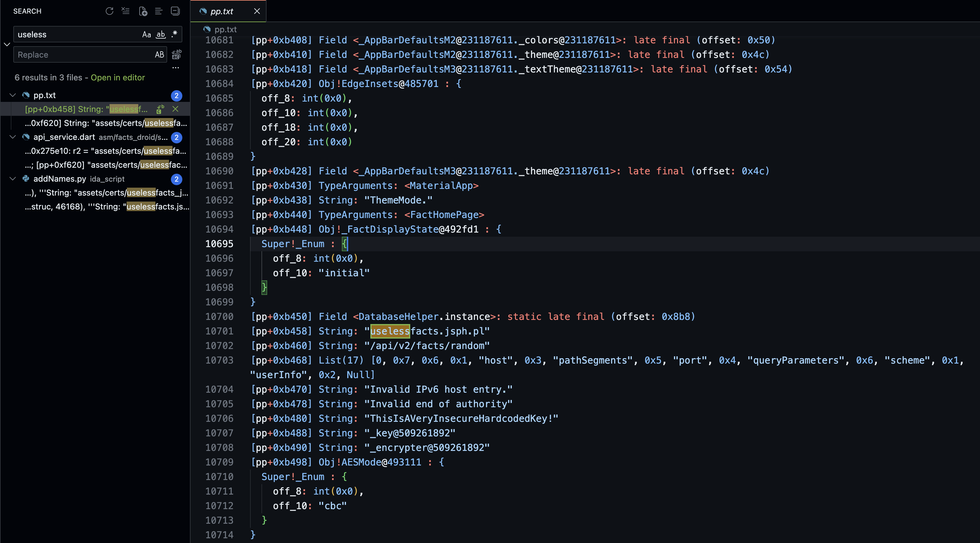The image size is (980, 543).
Task: Click the SEARCH panel title
Action: pyautogui.click(x=28, y=11)
